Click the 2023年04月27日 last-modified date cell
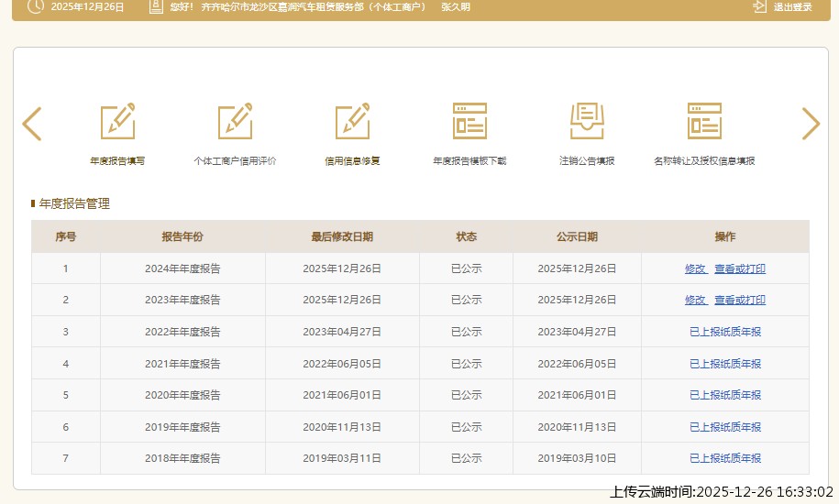Viewport: 839px width, 504px height. [x=342, y=332]
